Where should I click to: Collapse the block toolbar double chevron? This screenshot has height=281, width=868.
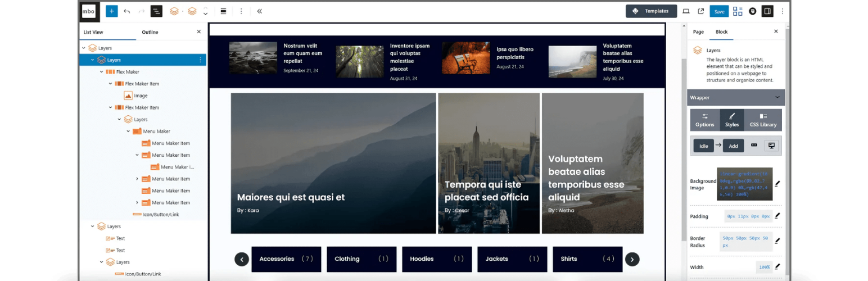259,11
